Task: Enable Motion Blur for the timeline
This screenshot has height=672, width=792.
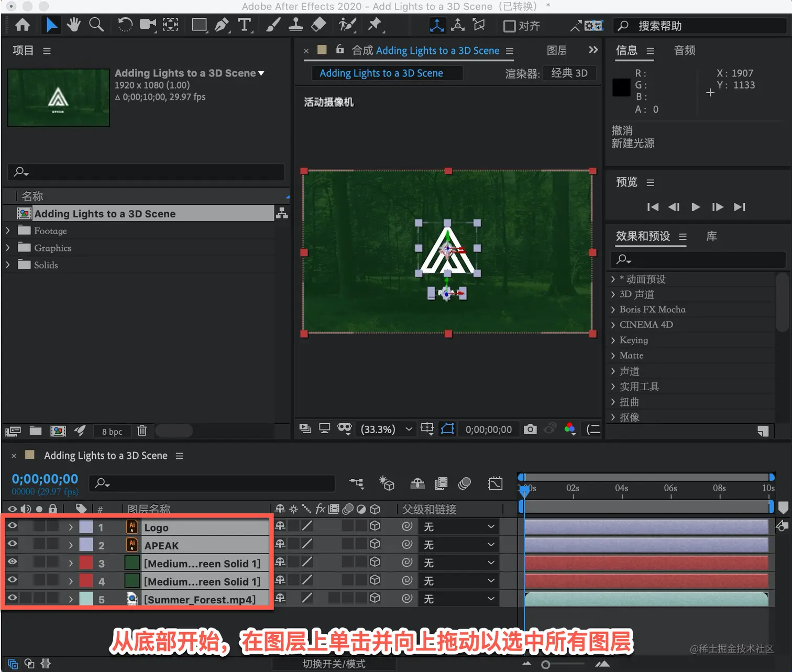Action: pos(464,483)
